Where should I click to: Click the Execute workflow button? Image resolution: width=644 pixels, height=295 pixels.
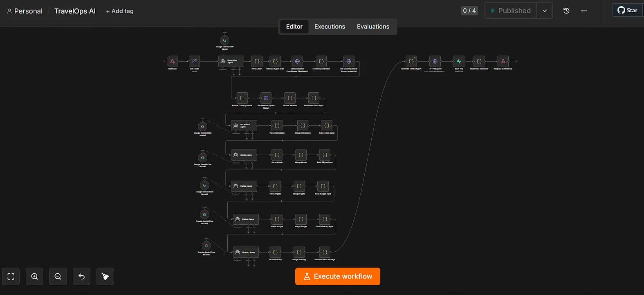[338, 277]
